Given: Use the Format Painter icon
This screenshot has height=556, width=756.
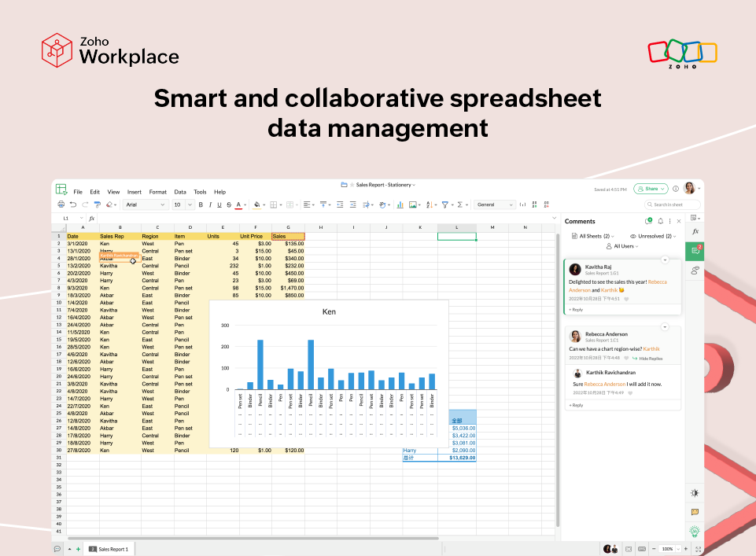Looking at the screenshot, I should 96,204.
